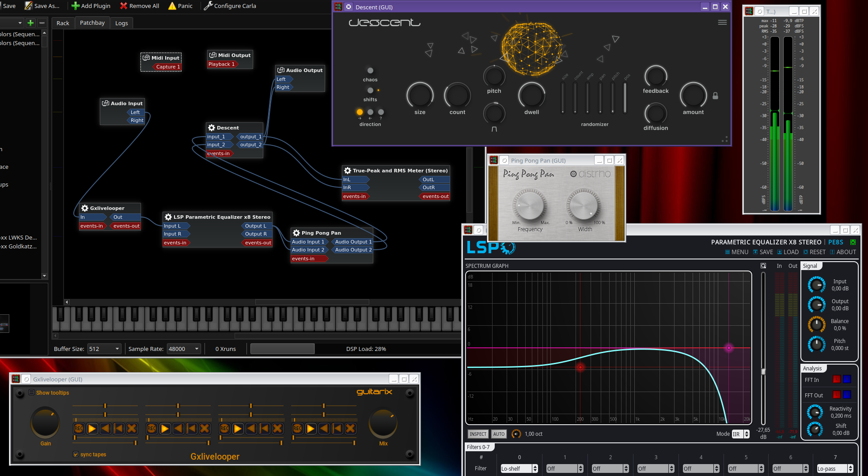Click the INSPECT button under spectrum graph
Screen dimensions: 868x476
click(478, 434)
